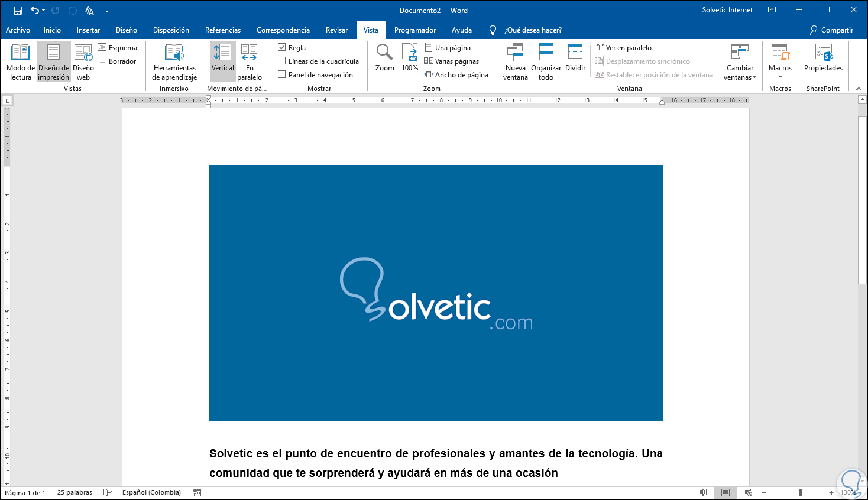Image resolution: width=868 pixels, height=500 pixels.
Task: Click the vertical scrollbar thumb
Action: point(862,200)
